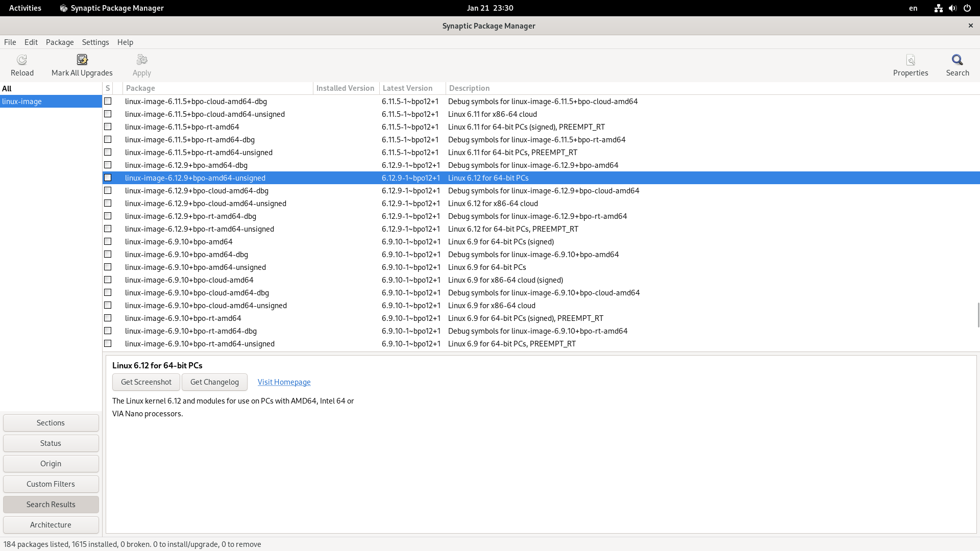Open the Help menu

(x=125, y=42)
